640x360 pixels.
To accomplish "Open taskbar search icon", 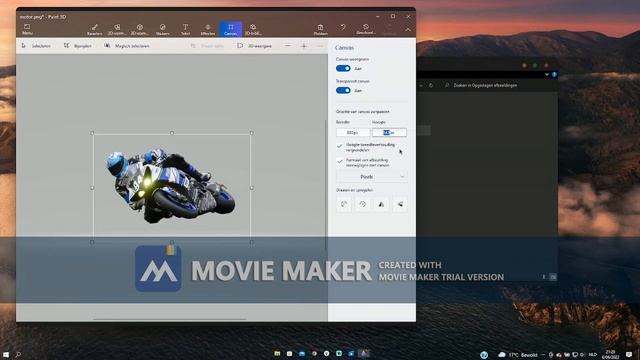I will tap(18, 354).
